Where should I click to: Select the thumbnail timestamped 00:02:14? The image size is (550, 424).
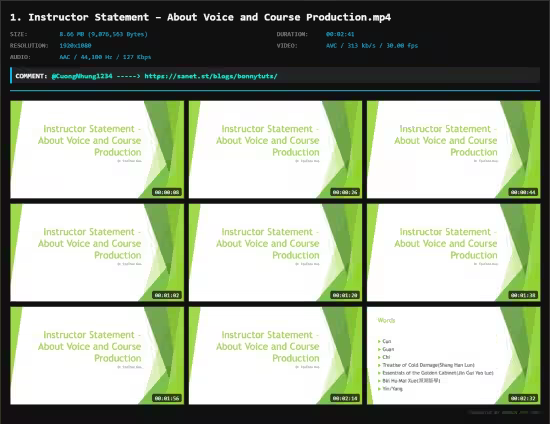275,356
